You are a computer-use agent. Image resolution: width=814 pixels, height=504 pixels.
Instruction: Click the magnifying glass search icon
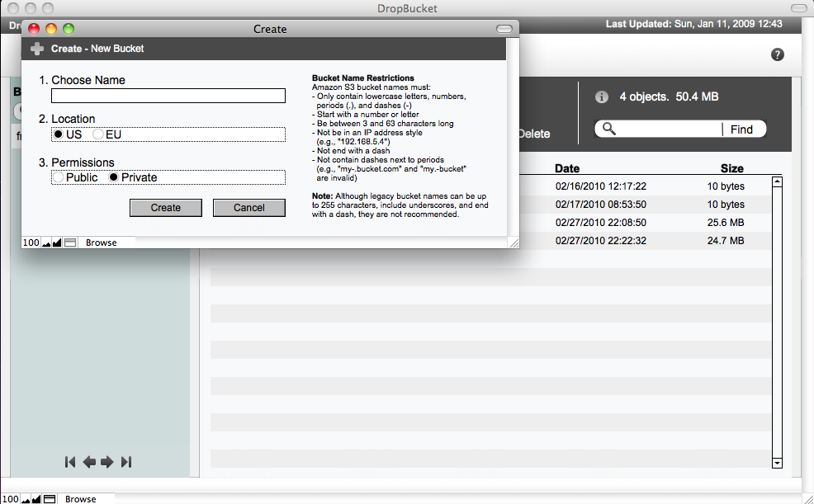click(609, 130)
